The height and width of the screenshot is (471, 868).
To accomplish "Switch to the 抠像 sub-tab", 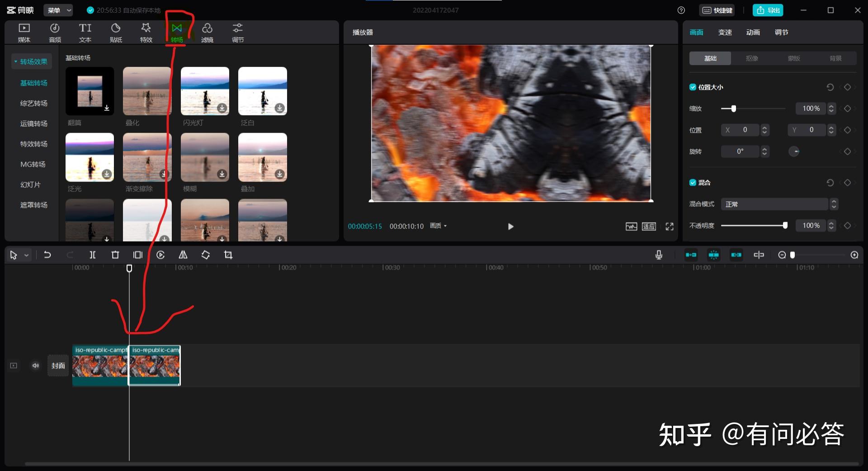I will point(752,58).
